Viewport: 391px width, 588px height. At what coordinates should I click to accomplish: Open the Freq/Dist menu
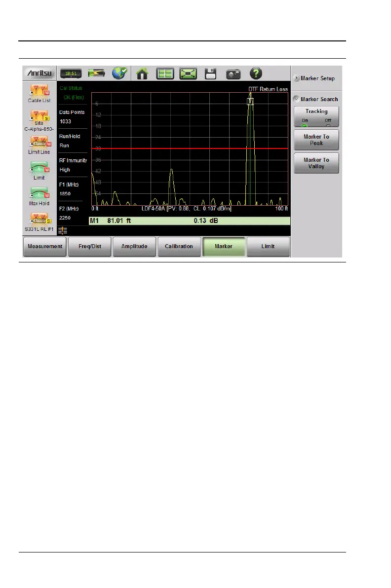(90, 246)
